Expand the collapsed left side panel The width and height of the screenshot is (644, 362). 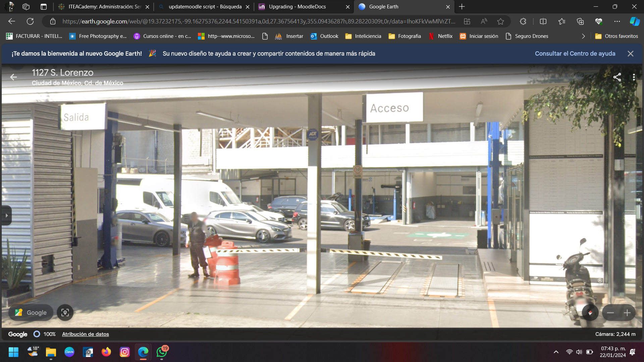tap(6, 216)
